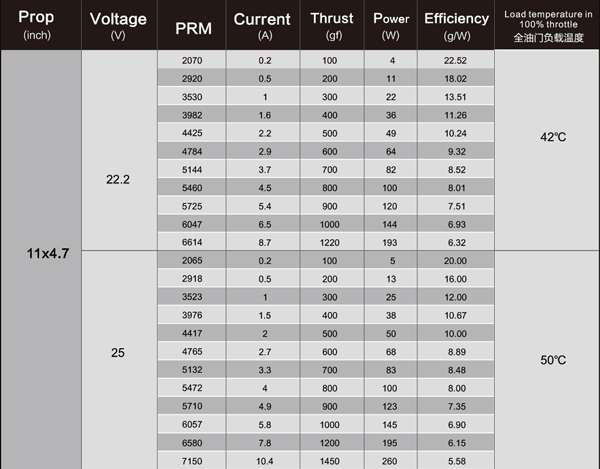Click the Efficiency (g/W) column header
The image size is (600, 469).
tap(456, 25)
